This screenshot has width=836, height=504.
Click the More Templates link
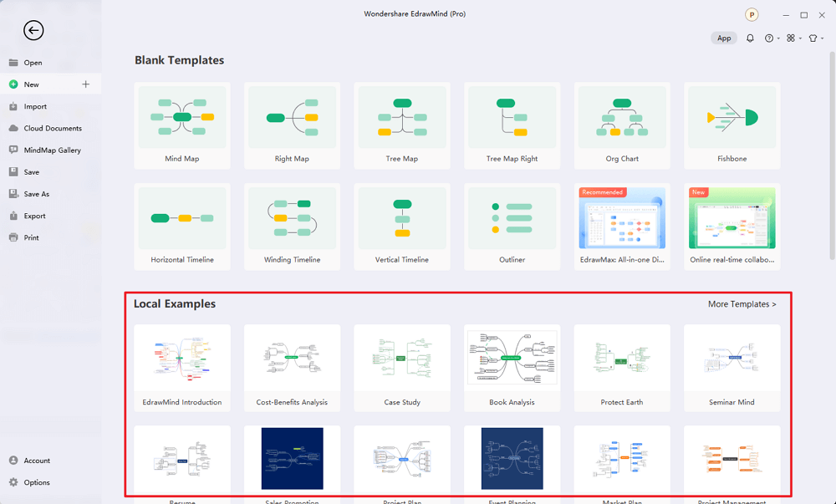742,304
